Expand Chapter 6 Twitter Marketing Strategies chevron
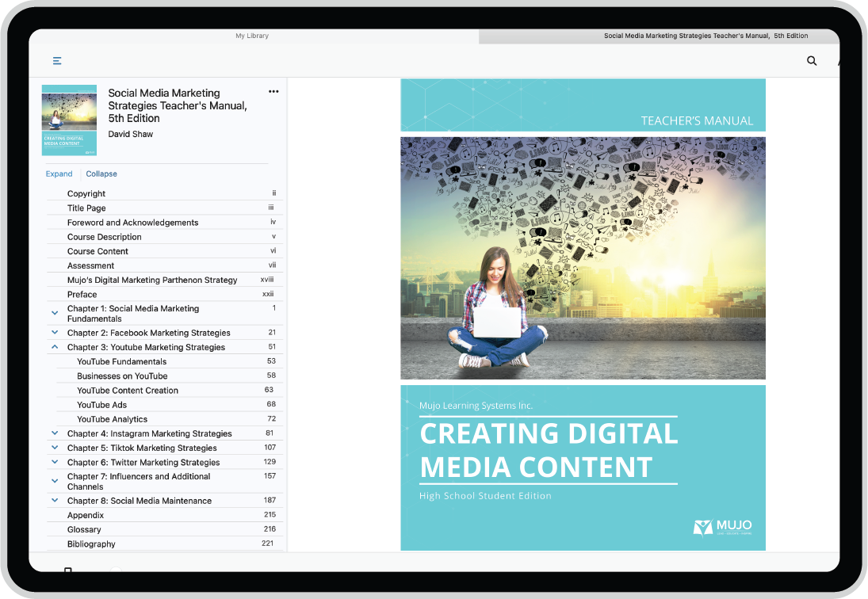The height and width of the screenshot is (599, 868). [55, 462]
